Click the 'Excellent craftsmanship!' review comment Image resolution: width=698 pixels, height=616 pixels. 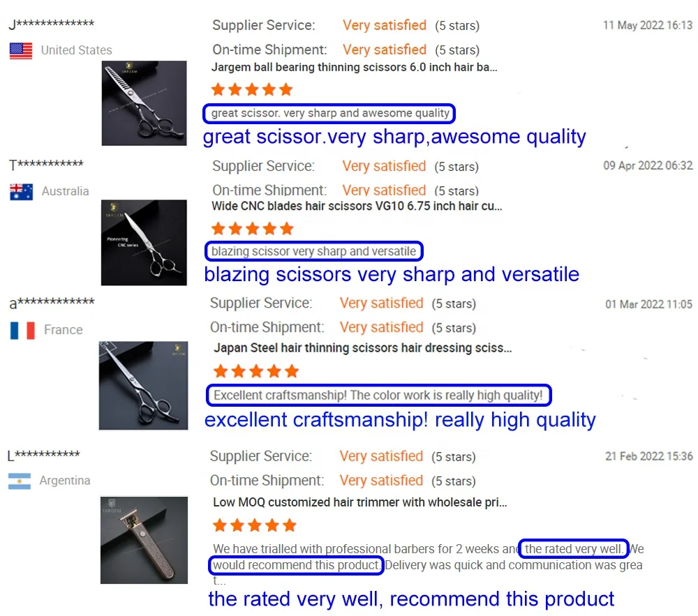(x=378, y=395)
